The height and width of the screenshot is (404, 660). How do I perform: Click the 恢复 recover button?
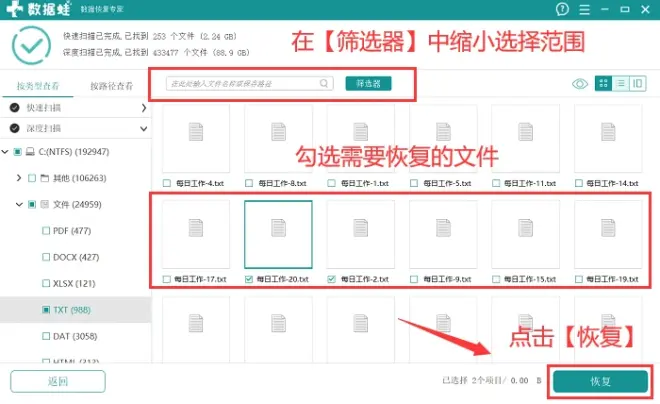[600, 381]
